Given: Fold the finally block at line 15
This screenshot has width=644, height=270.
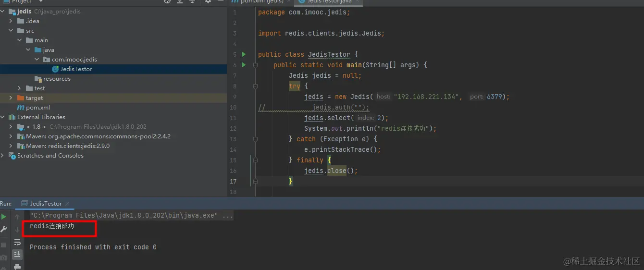Looking at the screenshot, I should 255,160.
